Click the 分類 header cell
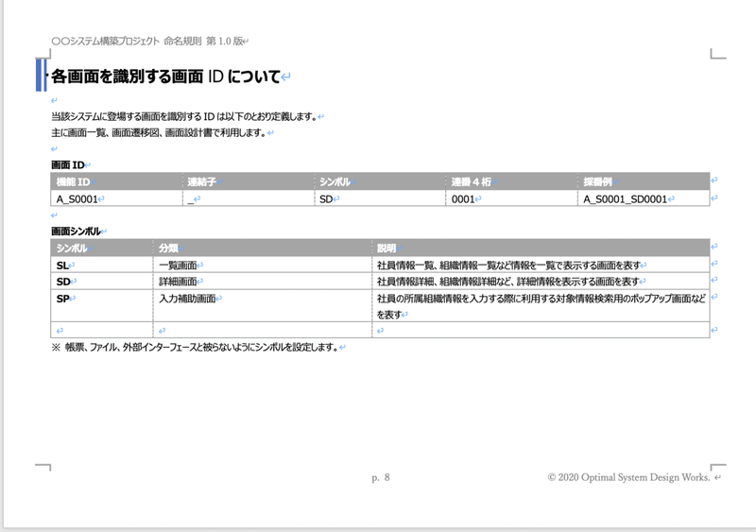The width and height of the screenshot is (756, 532). tap(263, 248)
